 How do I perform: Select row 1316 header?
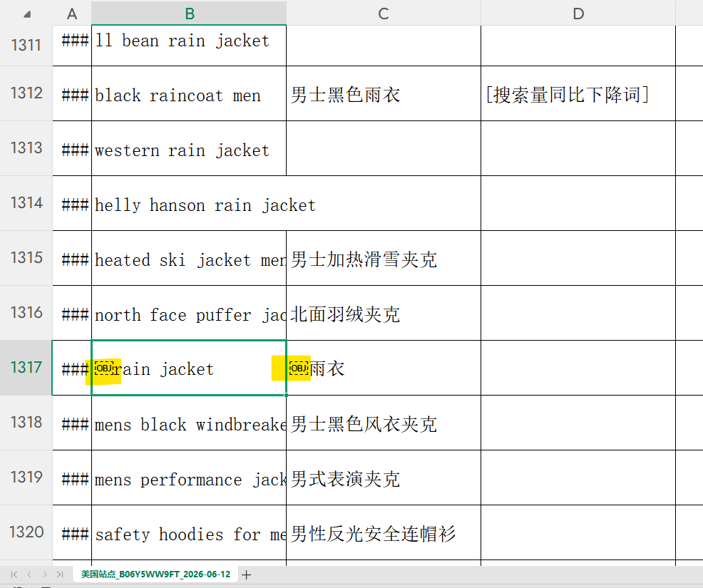point(26,313)
